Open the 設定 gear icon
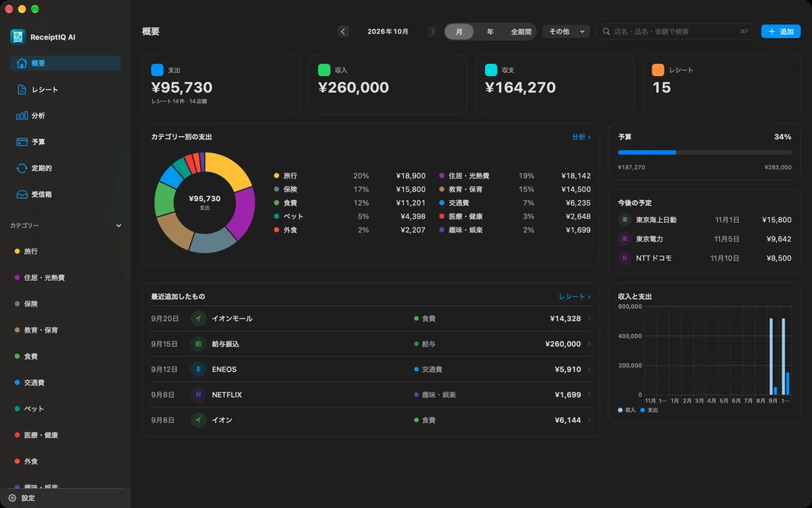 12,498
